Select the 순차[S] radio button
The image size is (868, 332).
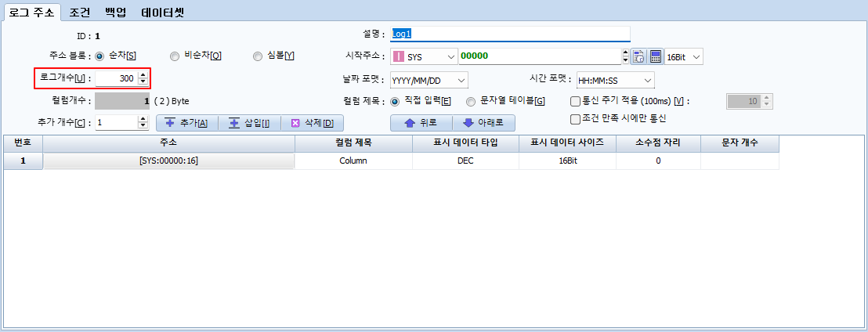[99, 56]
